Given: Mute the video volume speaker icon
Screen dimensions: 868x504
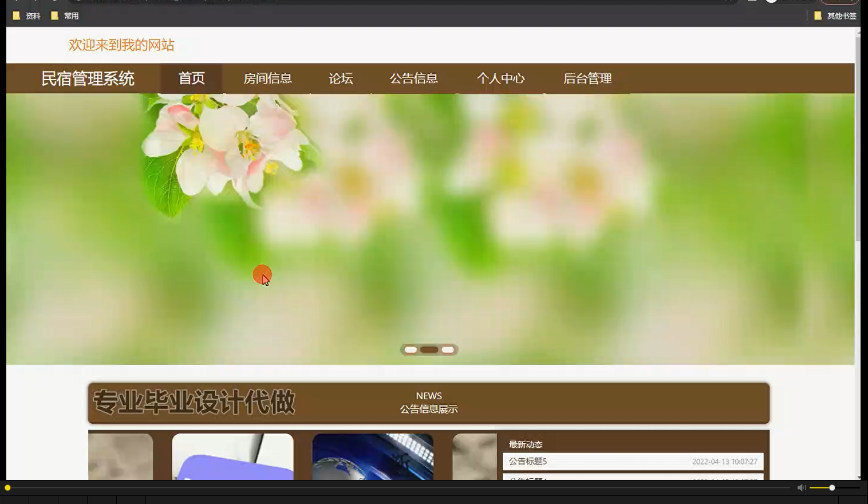Looking at the screenshot, I should (x=800, y=487).
